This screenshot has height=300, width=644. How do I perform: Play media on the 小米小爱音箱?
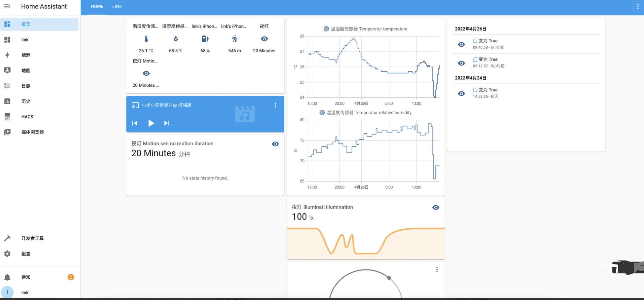[x=151, y=123]
